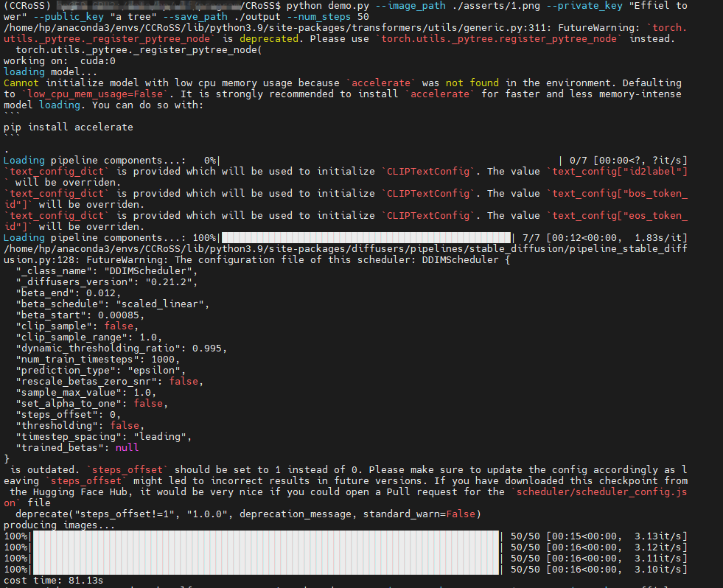
Task: Select the '"_diffusers_version": "0.21.2"' line
Action: click(107, 282)
